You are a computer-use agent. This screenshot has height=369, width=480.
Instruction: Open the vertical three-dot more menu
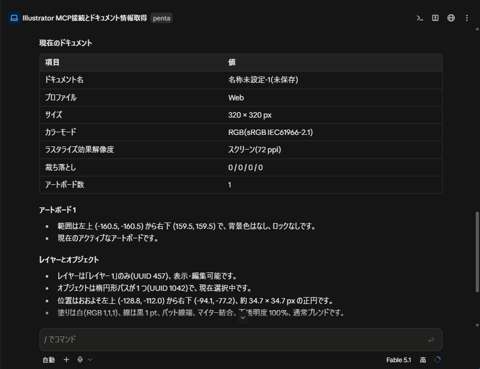click(467, 18)
